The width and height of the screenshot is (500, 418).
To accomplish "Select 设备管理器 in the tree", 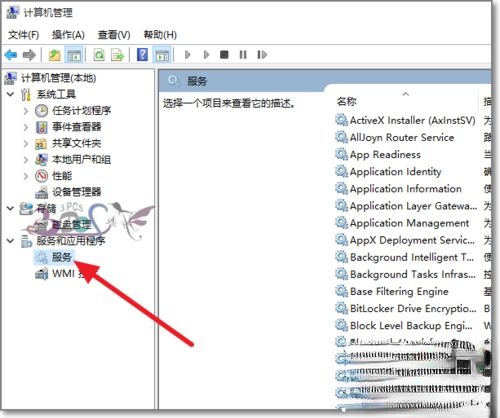I will [77, 192].
